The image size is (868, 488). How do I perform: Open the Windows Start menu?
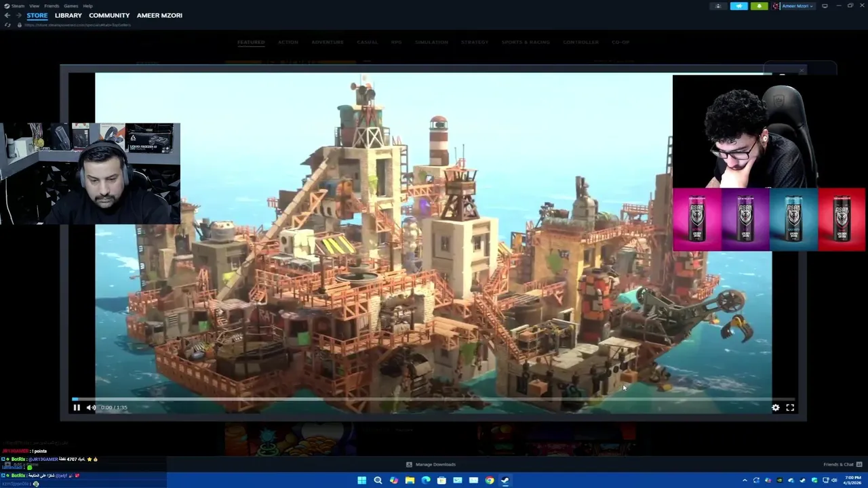361,481
